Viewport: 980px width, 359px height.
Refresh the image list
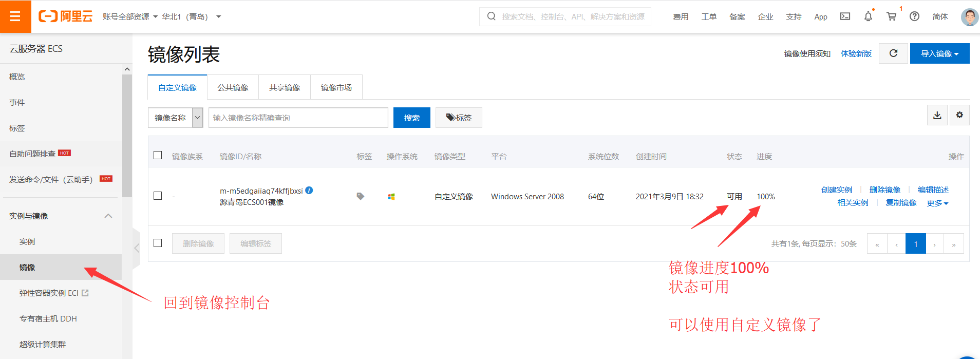894,53
